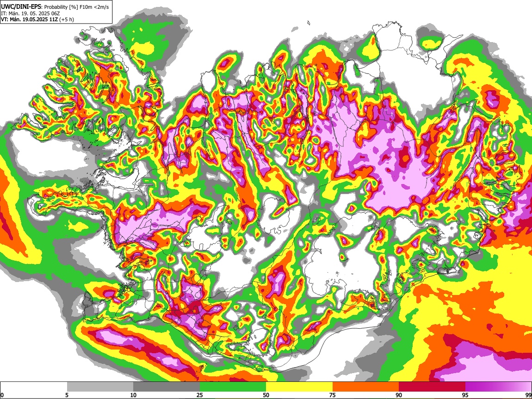
Task: Click the (+5 h) forecast offset text
Action: (67, 19)
